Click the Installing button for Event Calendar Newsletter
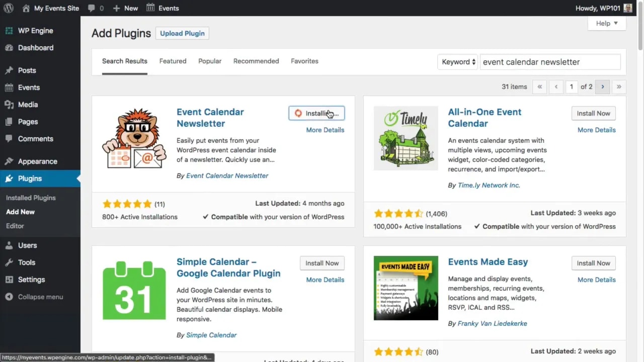 click(x=316, y=113)
